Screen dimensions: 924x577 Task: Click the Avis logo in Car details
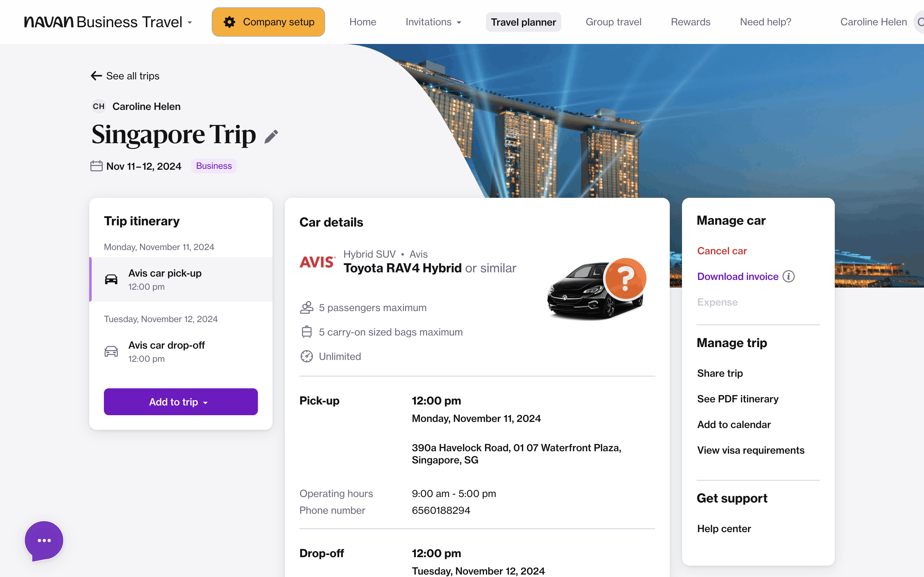pos(317,262)
